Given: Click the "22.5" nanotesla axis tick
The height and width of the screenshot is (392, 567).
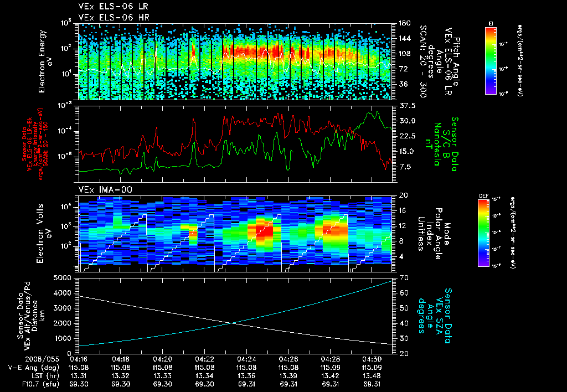Looking at the screenshot, I should (407, 136).
